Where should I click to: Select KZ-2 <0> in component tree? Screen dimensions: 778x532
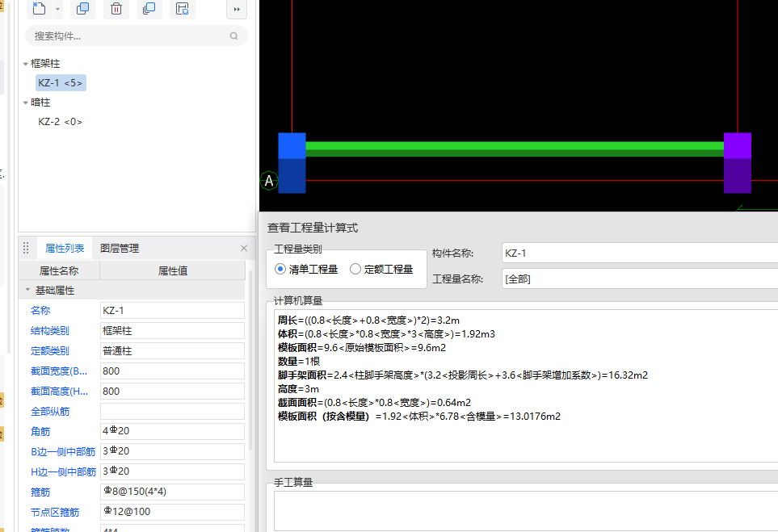pyautogui.click(x=60, y=121)
